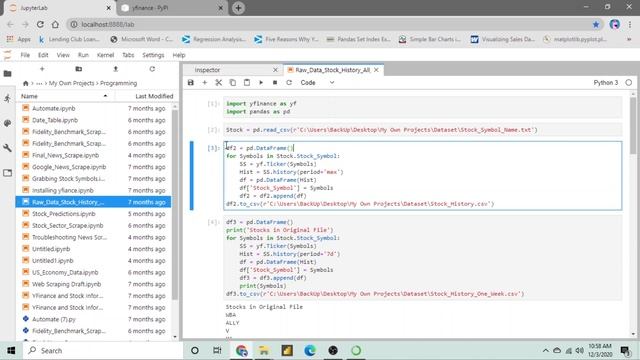Switch to the yfinance PyPI browser tab

[x=171, y=8]
